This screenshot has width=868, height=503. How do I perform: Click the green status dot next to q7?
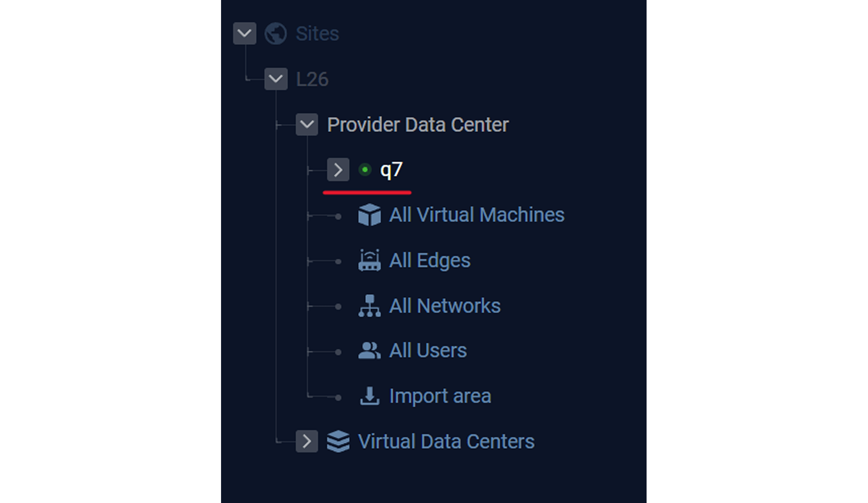[x=365, y=170]
